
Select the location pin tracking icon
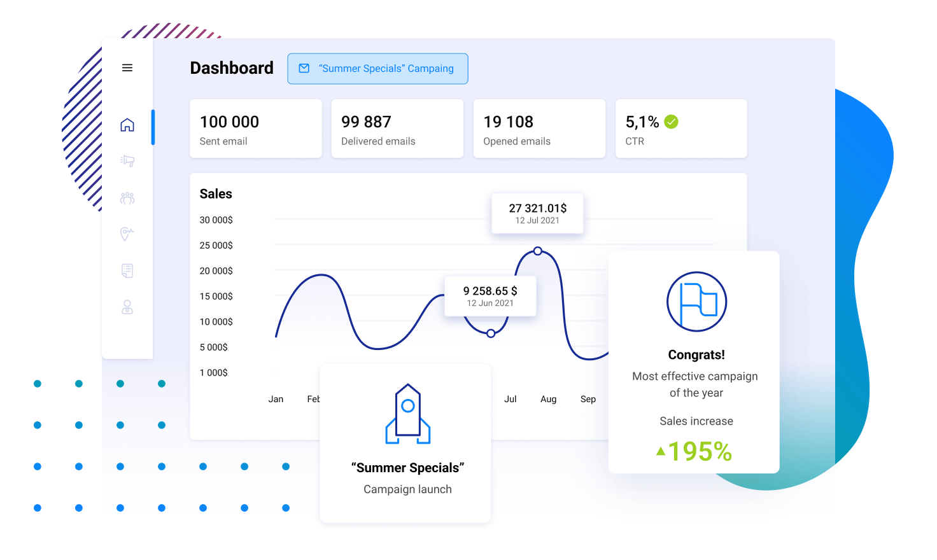pos(127,234)
